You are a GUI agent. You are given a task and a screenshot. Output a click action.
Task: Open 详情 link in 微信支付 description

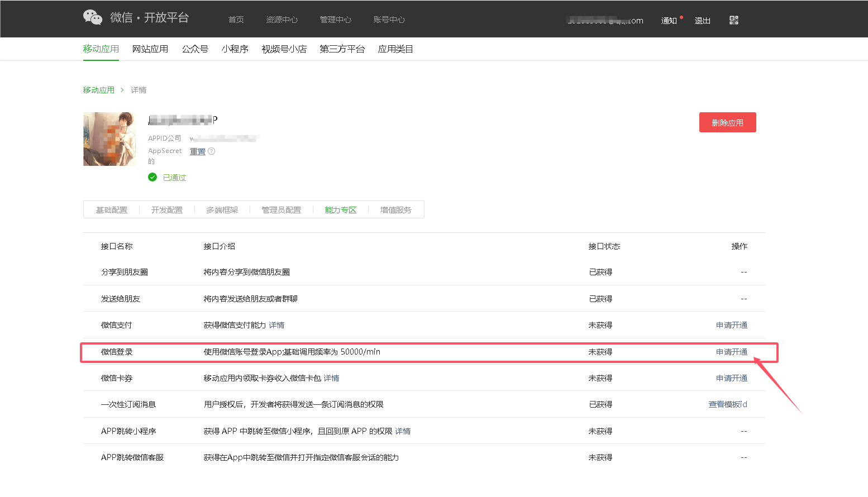pyautogui.click(x=276, y=325)
